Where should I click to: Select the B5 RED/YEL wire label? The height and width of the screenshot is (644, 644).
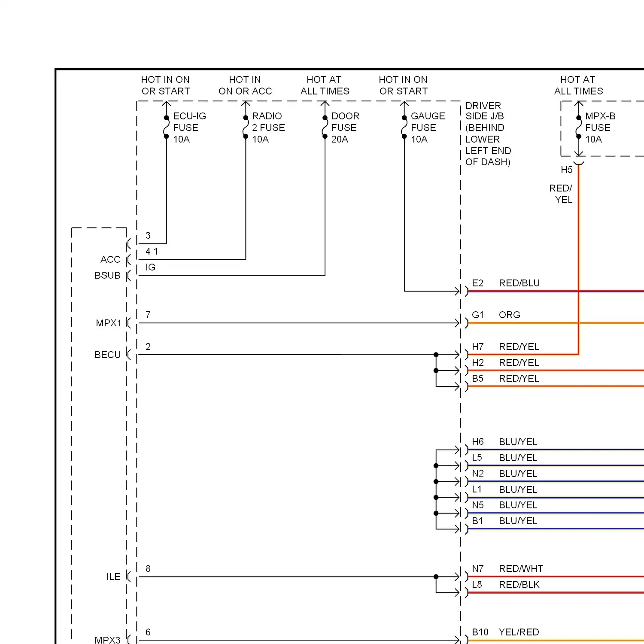pyautogui.click(x=505, y=379)
